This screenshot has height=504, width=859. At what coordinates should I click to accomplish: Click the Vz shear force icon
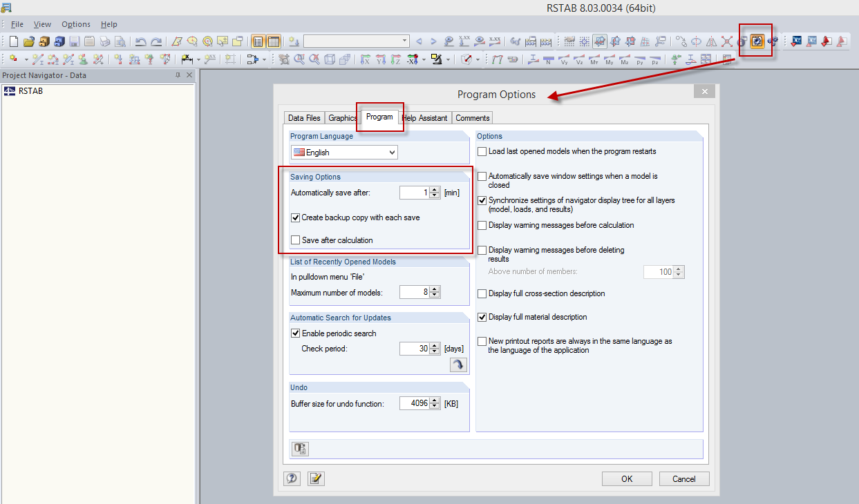coord(578,59)
